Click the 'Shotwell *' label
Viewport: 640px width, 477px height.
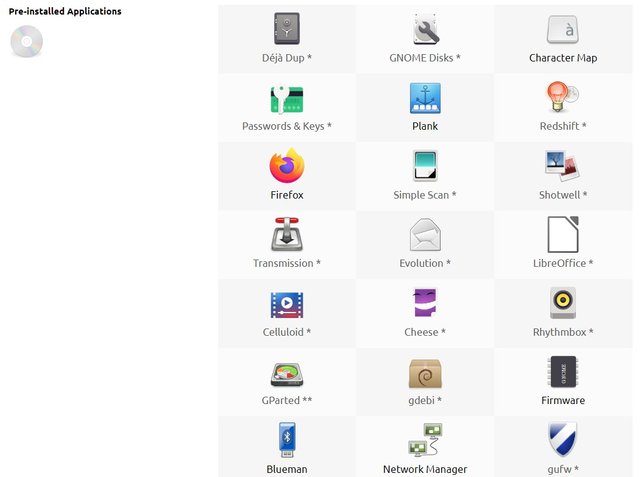point(563,195)
